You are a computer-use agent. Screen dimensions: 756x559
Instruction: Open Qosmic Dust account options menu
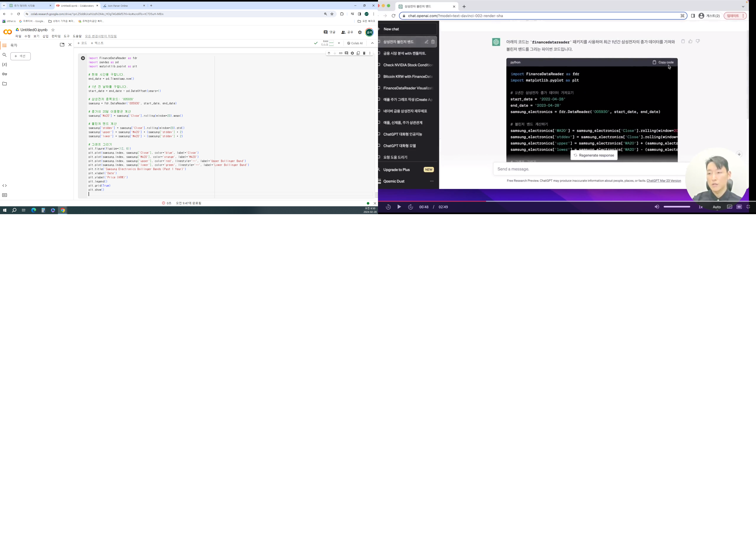(432, 181)
